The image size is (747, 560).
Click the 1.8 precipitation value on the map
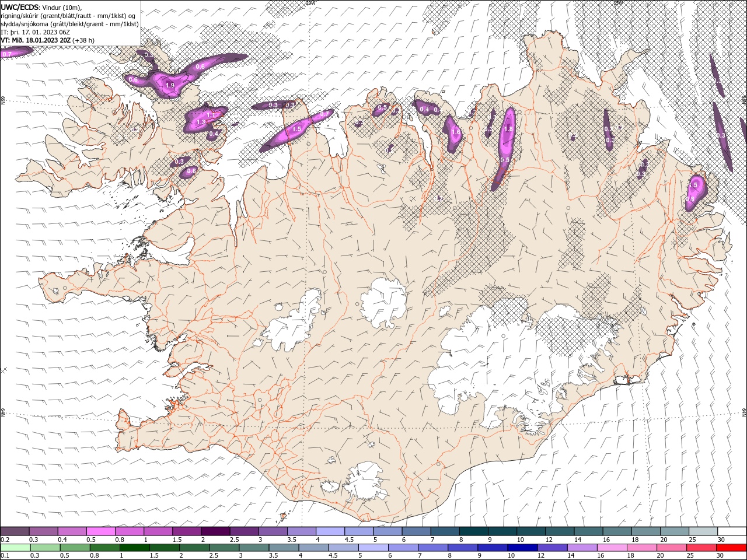click(x=508, y=129)
